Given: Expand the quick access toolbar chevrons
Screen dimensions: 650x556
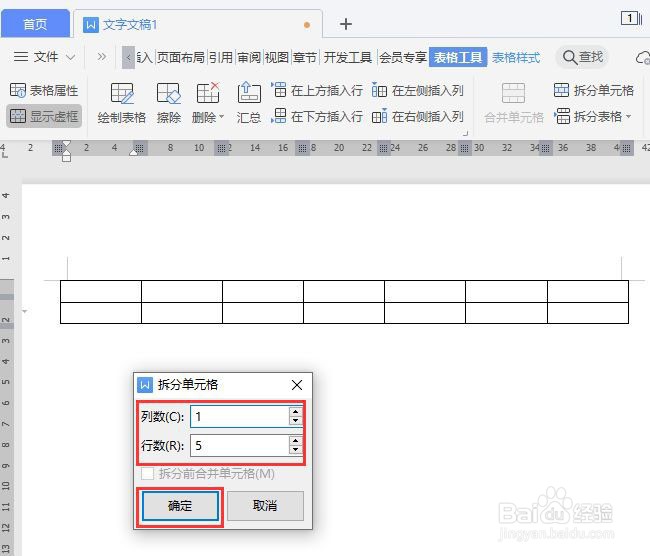Looking at the screenshot, I should [x=102, y=57].
